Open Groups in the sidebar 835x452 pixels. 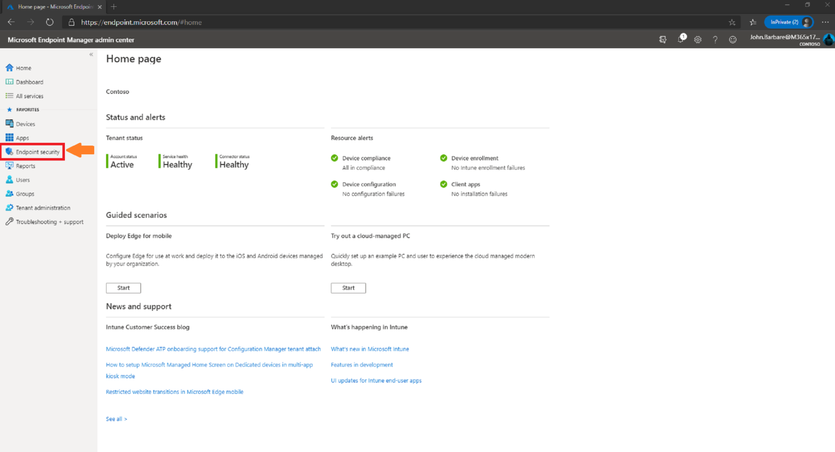tap(20, 194)
